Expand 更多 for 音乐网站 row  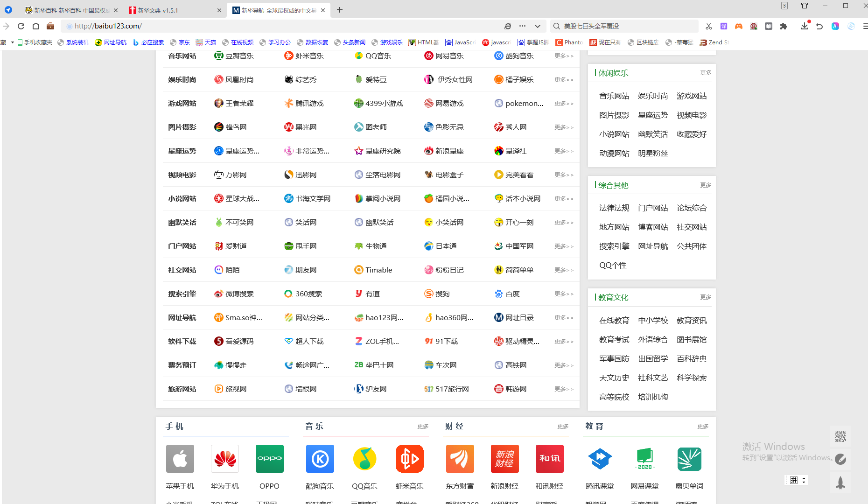click(x=564, y=56)
